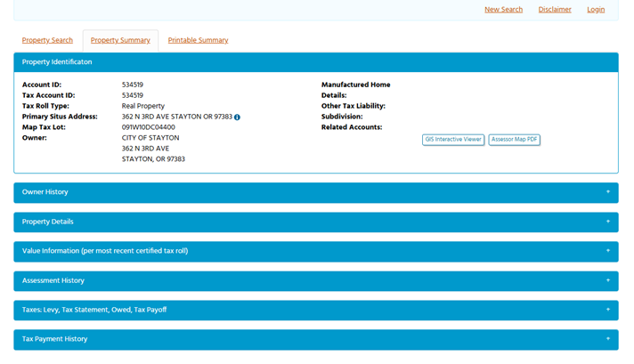Click the info icon beside the situs address
Image resolution: width=634 pixels, height=364 pixels.
click(x=237, y=117)
